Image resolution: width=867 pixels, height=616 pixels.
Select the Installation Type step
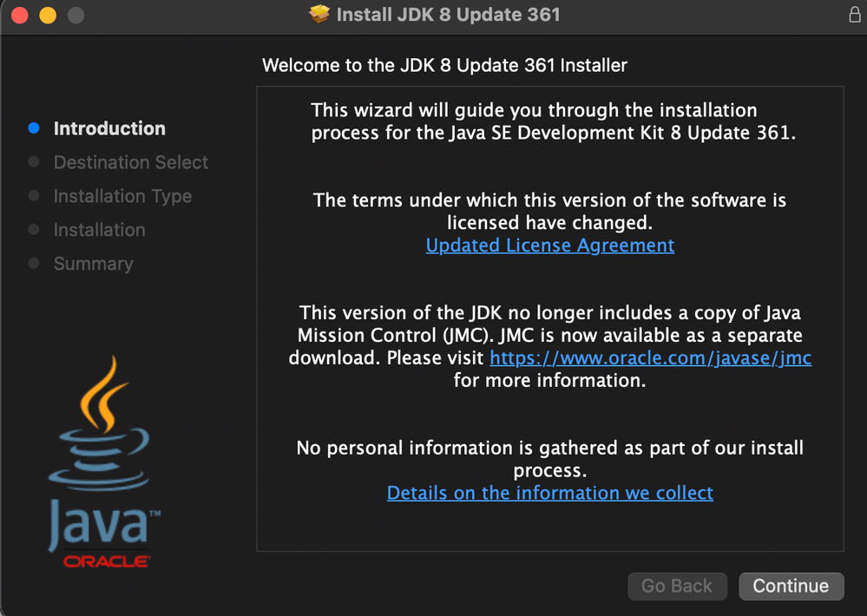point(122,196)
